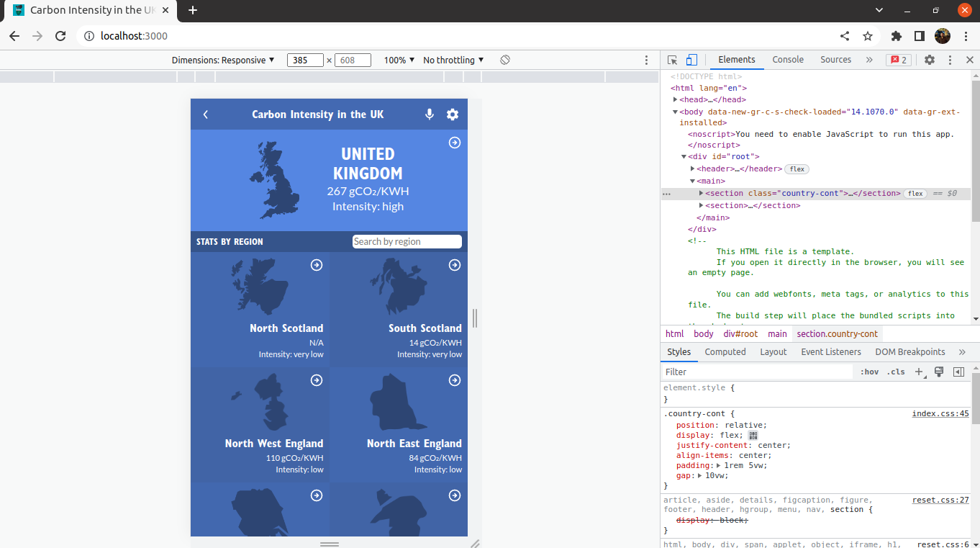Toggle the device toolbar icon
Viewport: 980px width, 548px height.
(691, 60)
